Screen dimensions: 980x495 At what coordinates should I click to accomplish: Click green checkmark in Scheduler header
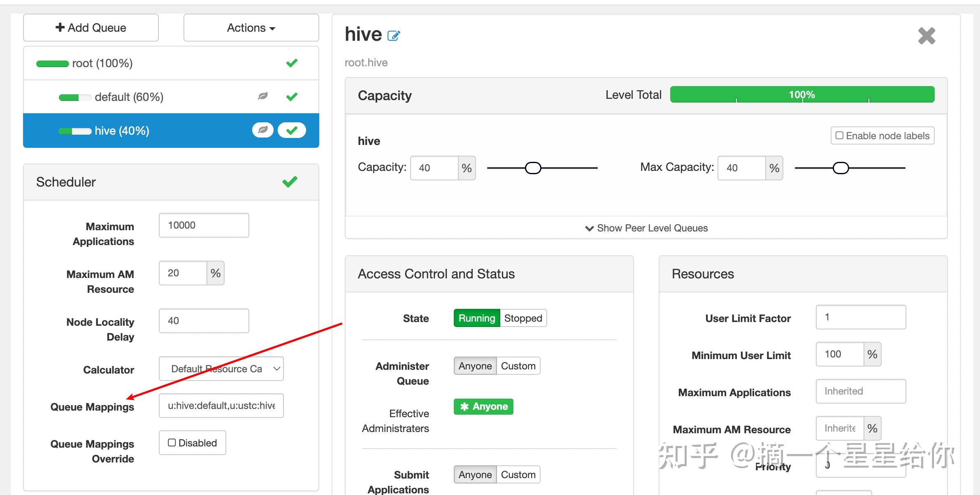290,182
